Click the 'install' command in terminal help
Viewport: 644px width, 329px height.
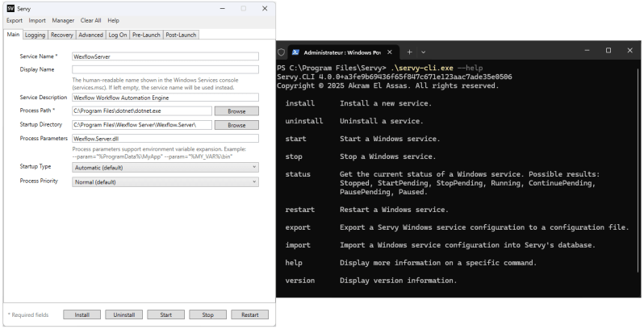[300, 103]
